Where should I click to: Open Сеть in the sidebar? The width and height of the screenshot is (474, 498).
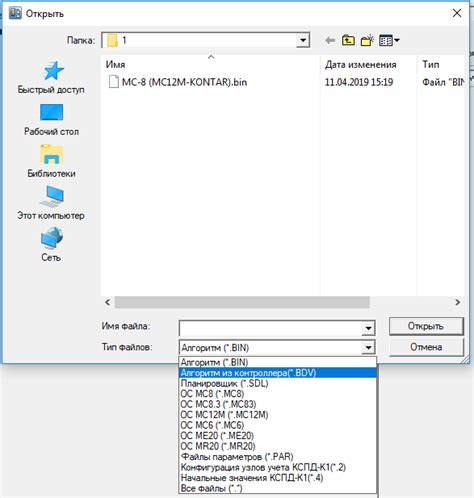pos(51,245)
